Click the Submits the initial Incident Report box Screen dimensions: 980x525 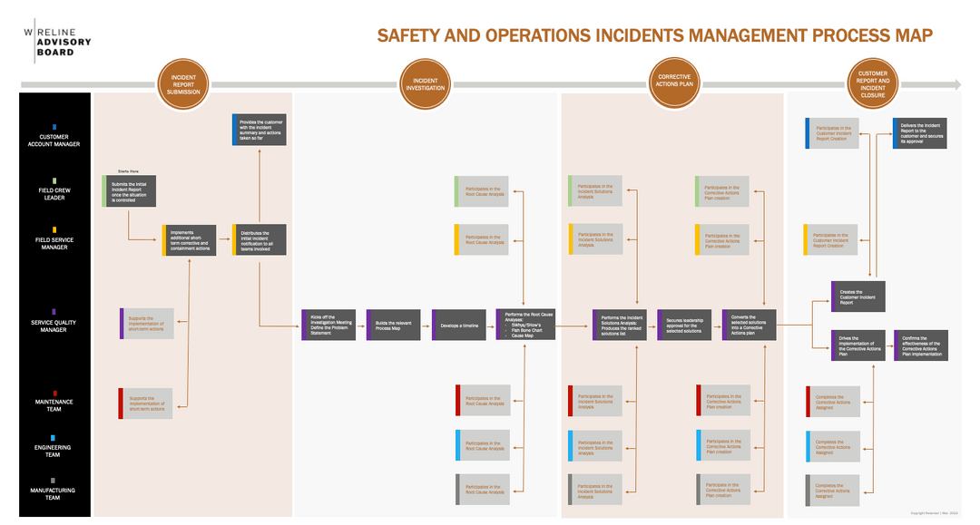coord(130,190)
